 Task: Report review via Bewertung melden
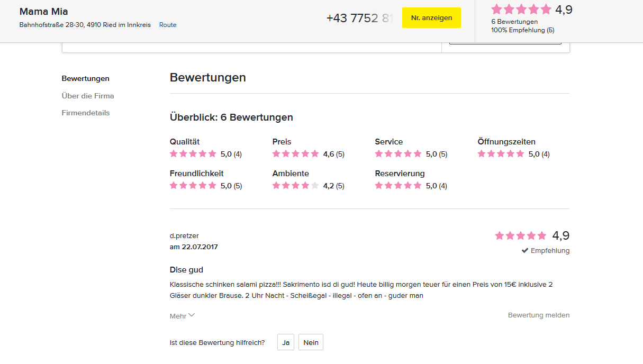[539, 315]
